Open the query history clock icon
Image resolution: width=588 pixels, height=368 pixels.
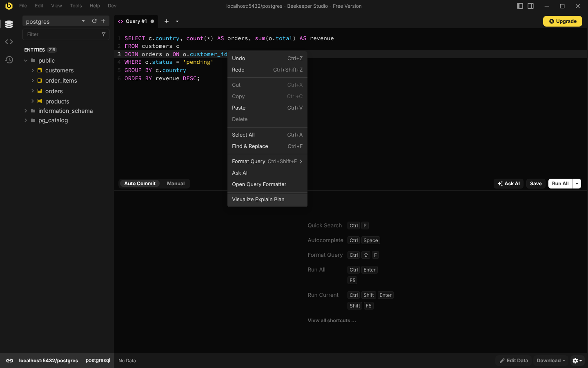coord(9,60)
